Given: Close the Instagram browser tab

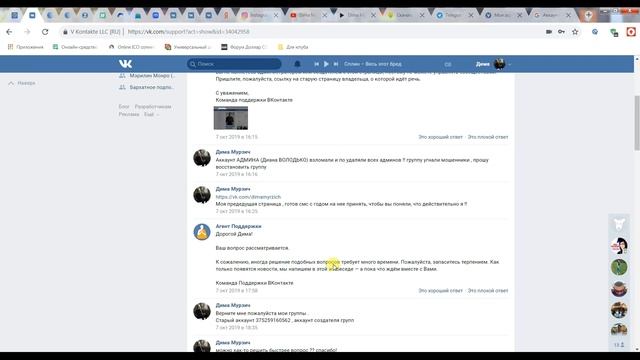Looking at the screenshot, I should [x=276, y=15].
